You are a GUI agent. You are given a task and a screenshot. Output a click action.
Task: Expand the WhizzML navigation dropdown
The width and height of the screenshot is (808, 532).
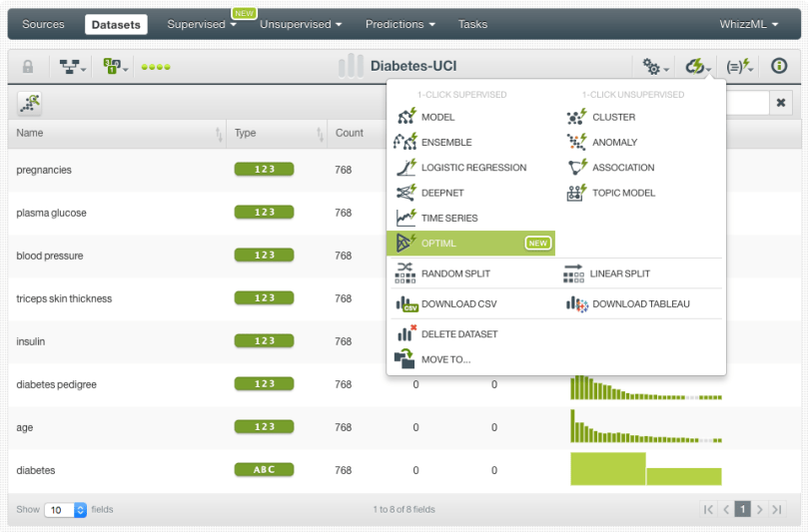pos(748,24)
